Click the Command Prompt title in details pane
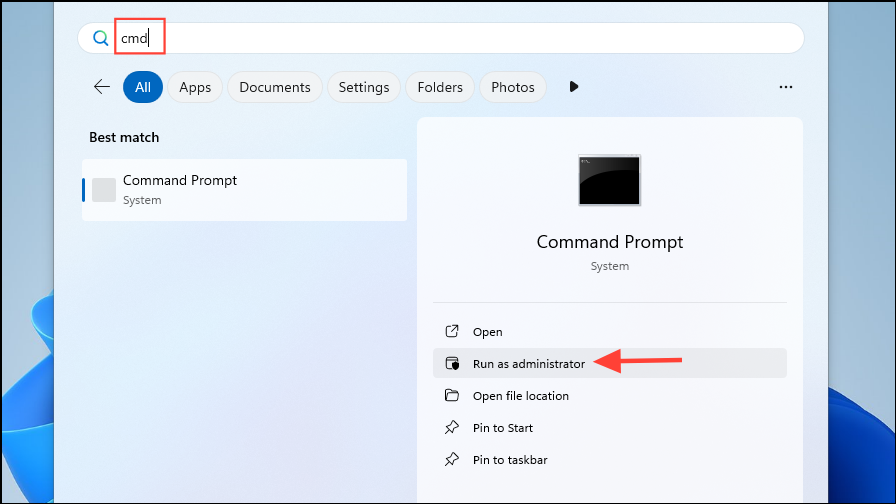 click(610, 242)
